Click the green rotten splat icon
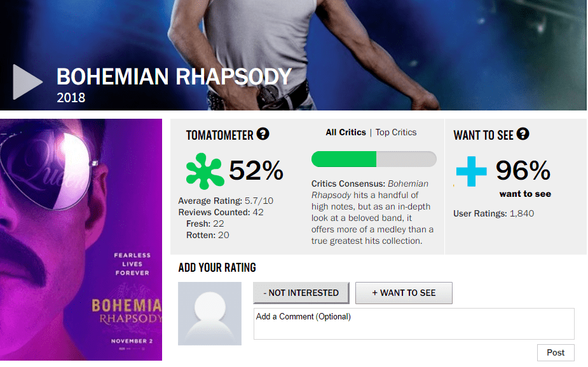This screenshot has width=588, height=367. 204,171
